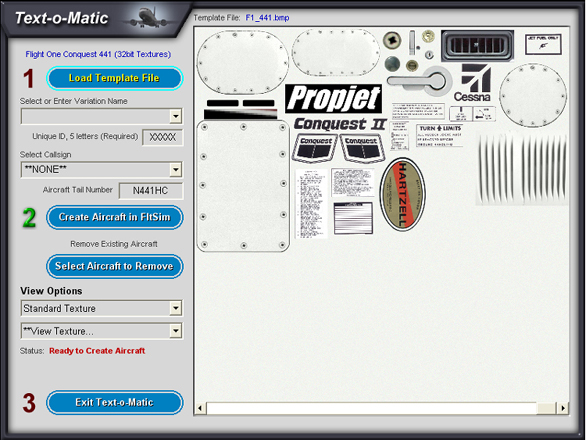Click the Jet Fuel Only placard

coord(543,44)
